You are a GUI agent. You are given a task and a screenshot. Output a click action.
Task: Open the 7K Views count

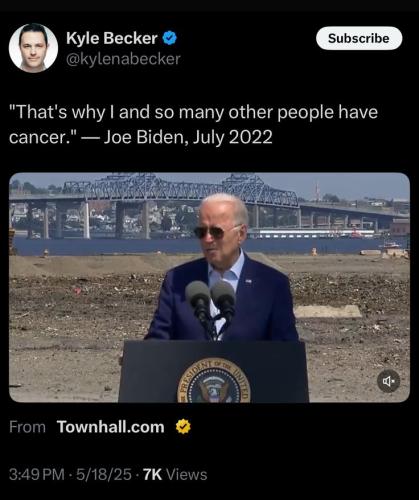click(x=175, y=475)
